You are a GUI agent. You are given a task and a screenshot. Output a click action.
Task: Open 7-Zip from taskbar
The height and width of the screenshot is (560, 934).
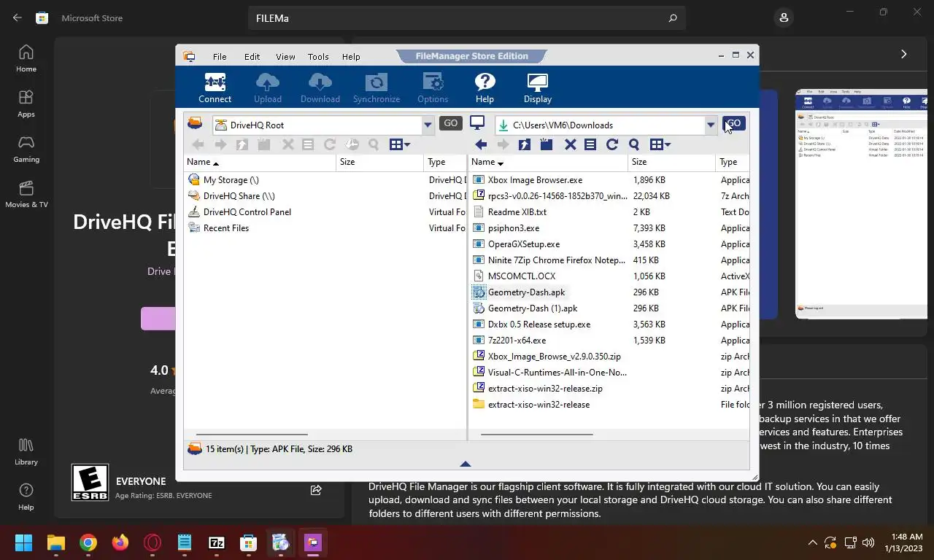(217, 542)
